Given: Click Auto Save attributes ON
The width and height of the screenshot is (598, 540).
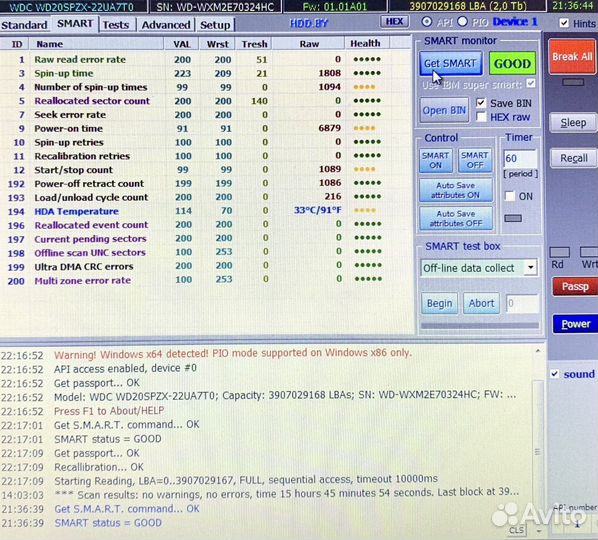Looking at the screenshot, I should tap(456, 190).
